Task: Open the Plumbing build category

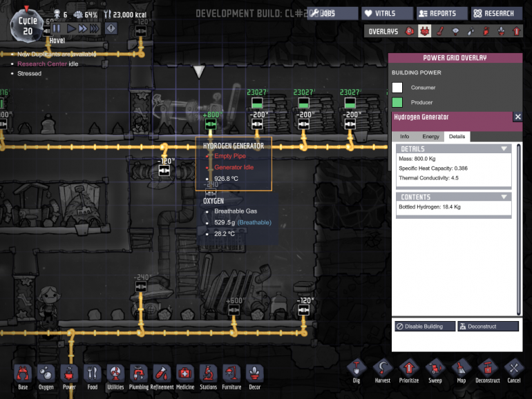Action: click(x=138, y=377)
